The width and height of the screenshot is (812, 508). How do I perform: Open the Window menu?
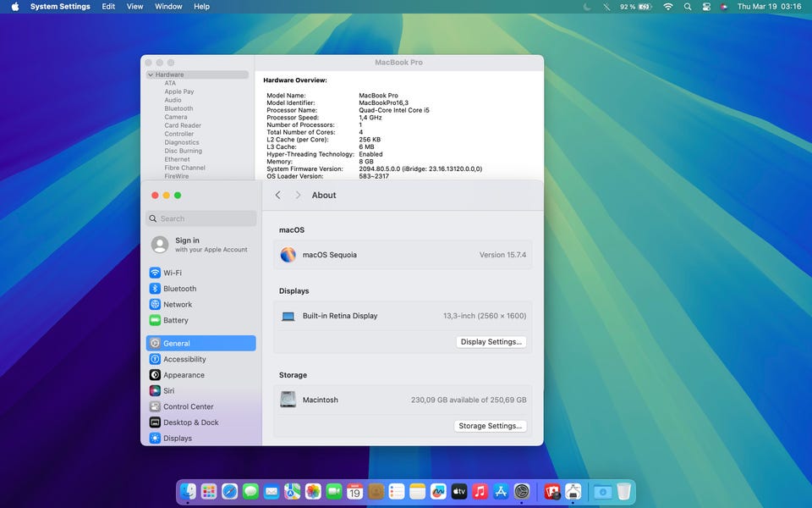(168, 7)
